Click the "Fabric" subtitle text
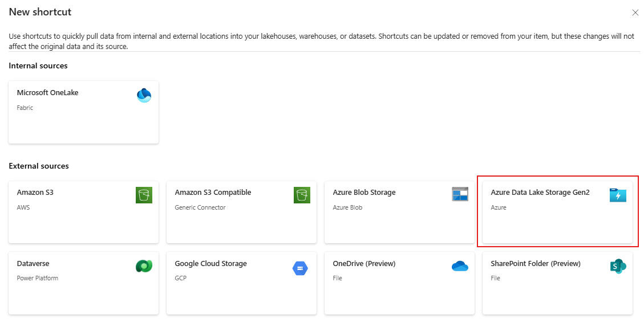Image resolution: width=644 pixels, height=331 pixels. tap(25, 108)
